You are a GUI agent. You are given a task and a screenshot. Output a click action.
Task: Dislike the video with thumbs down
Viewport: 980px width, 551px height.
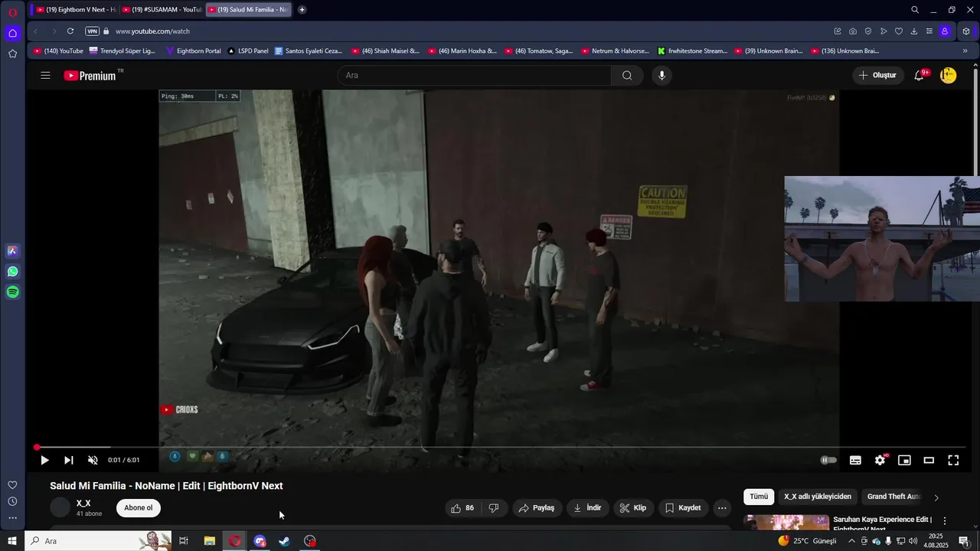click(x=494, y=508)
